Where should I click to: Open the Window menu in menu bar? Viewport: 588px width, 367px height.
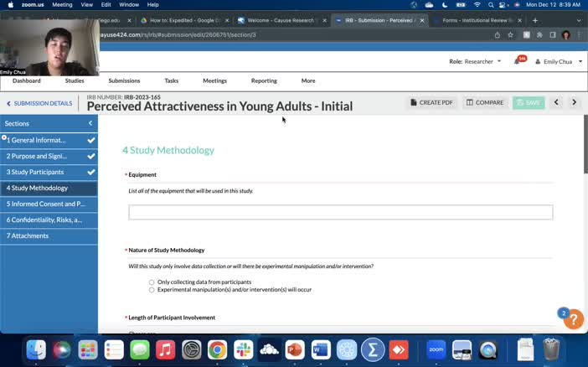coord(129,5)
